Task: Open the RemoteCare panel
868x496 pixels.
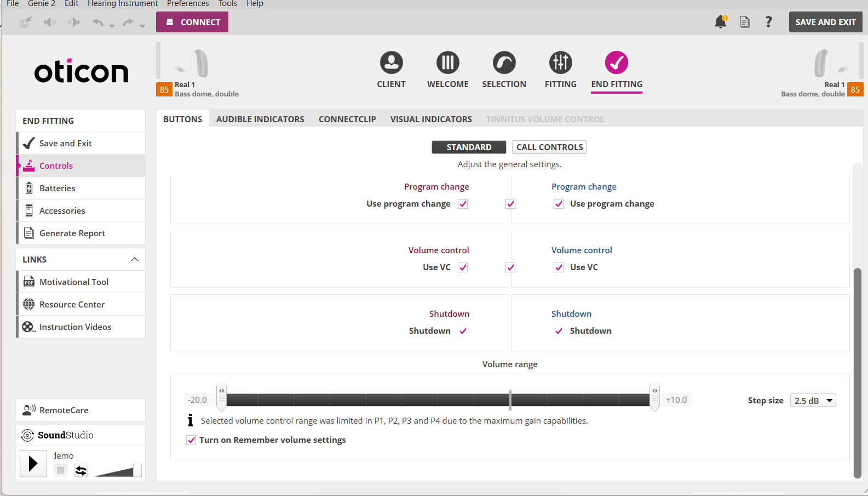Action: [81, 410]
